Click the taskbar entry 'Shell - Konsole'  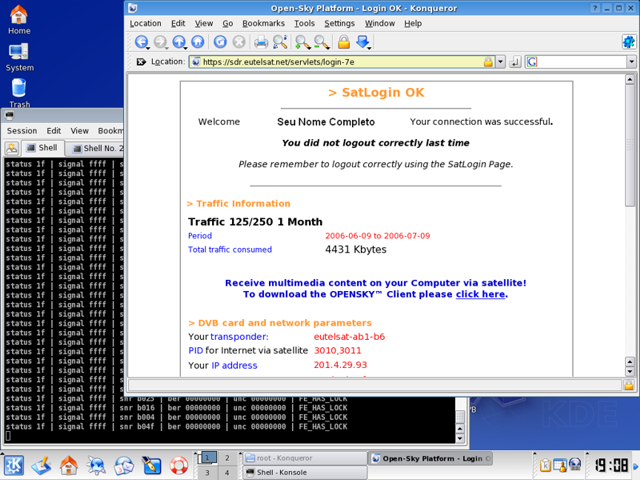tap(304, 472)
